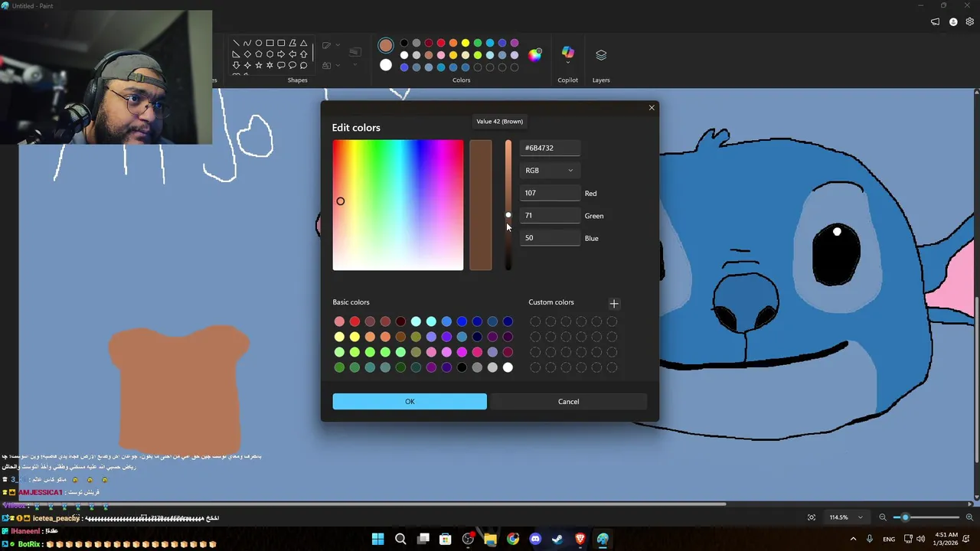Select the right triangle shape tool

pos(236,54)
